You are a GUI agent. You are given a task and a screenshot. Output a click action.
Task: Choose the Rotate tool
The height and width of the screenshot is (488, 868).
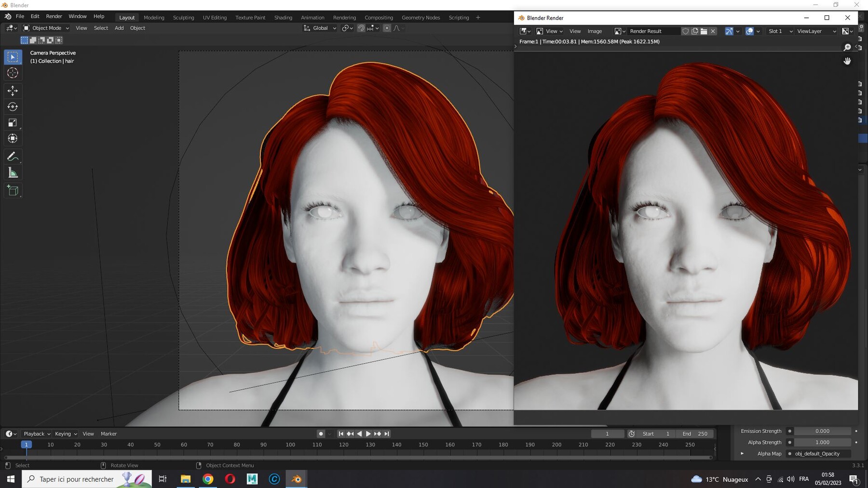click(13, 106)
